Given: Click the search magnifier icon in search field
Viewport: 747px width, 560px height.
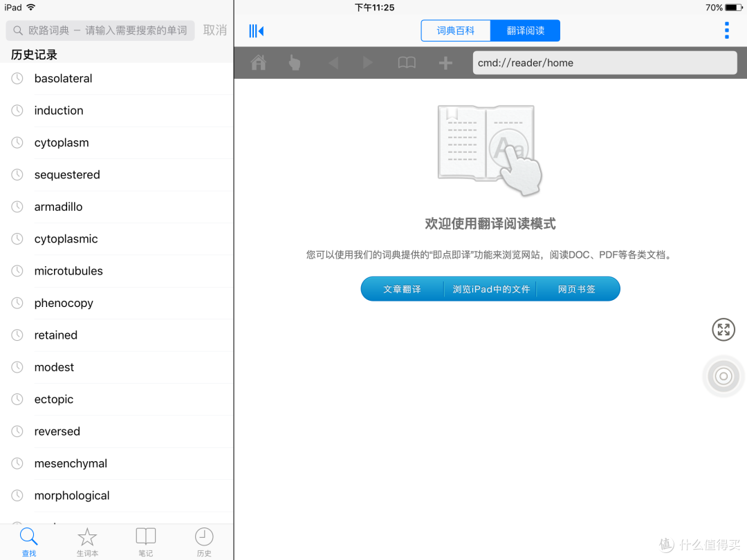Looking at the screenshot, I should 17,30.
